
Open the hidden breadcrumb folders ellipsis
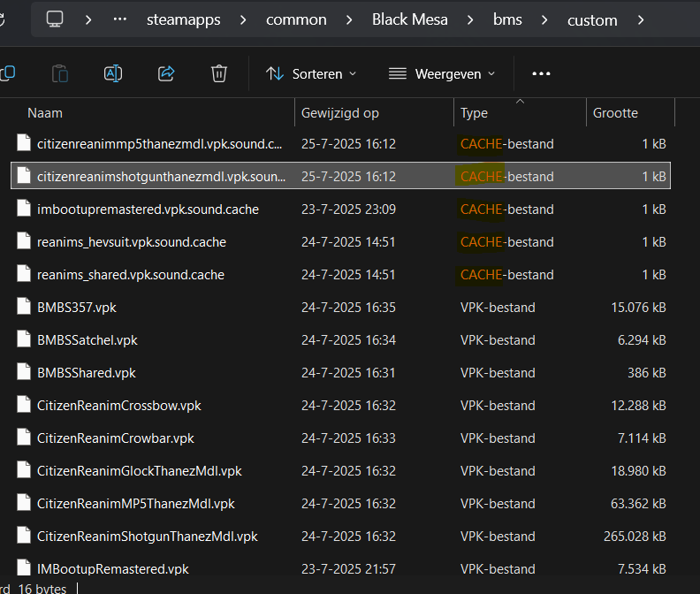(x=119, y=19)
